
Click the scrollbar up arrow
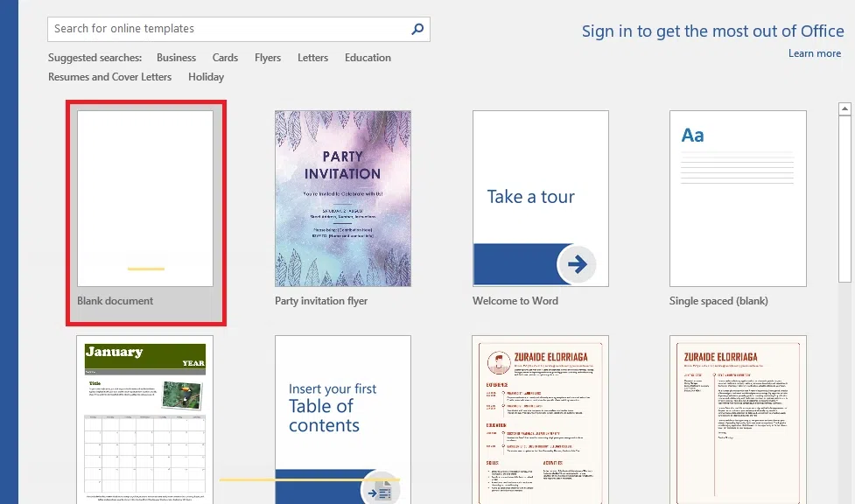[844, 108]
